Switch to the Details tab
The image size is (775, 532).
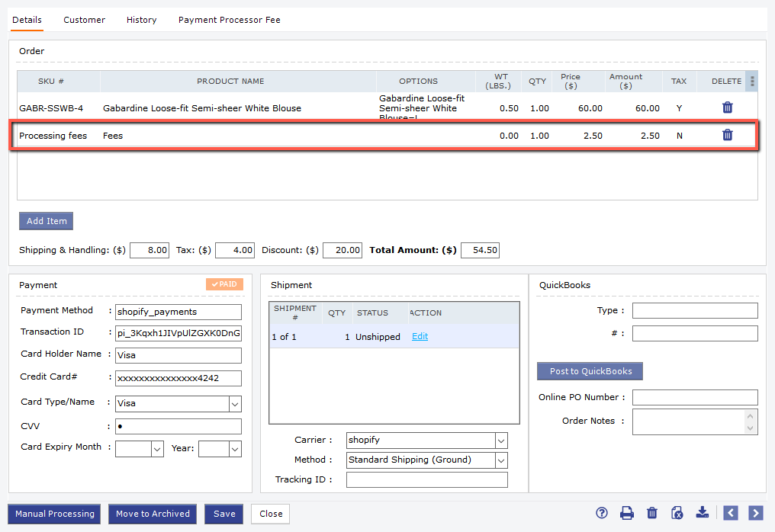27,20
